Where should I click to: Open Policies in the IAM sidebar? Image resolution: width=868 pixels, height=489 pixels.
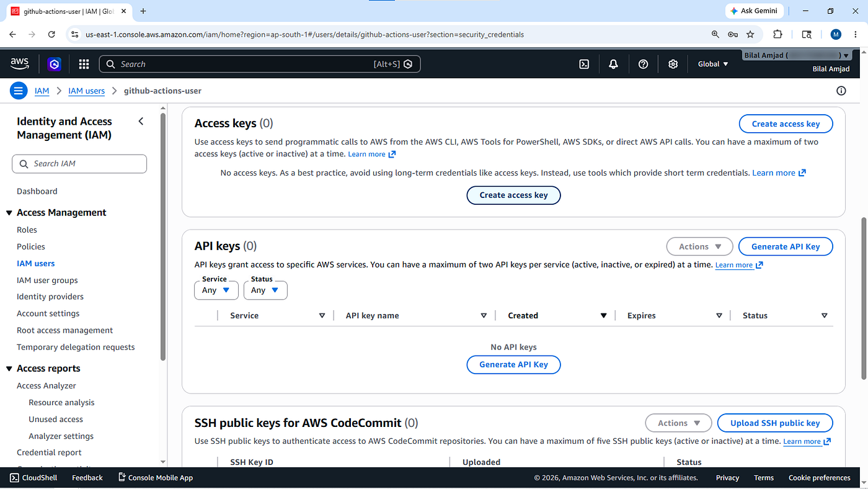(31, 246)
